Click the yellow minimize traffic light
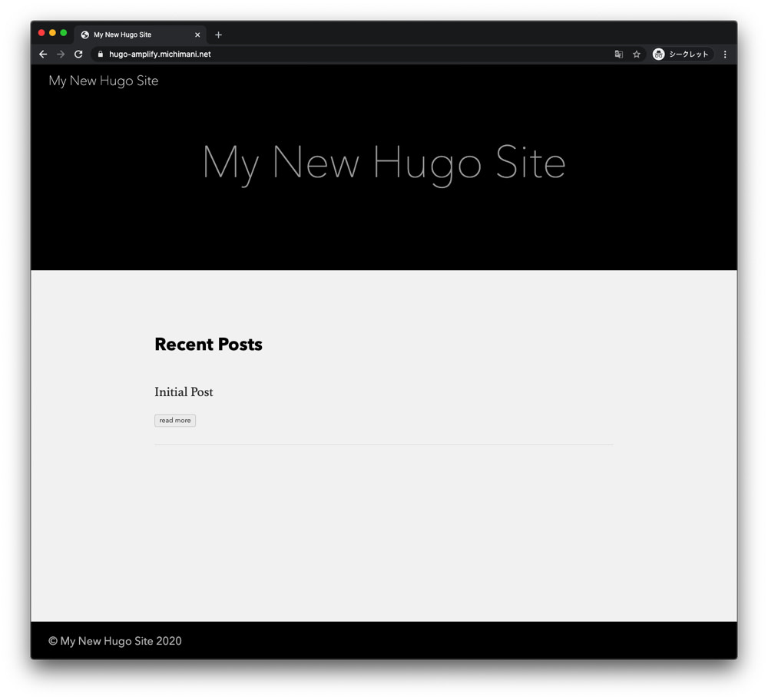Viewport: 768px width, 700px height. point(51,33)
